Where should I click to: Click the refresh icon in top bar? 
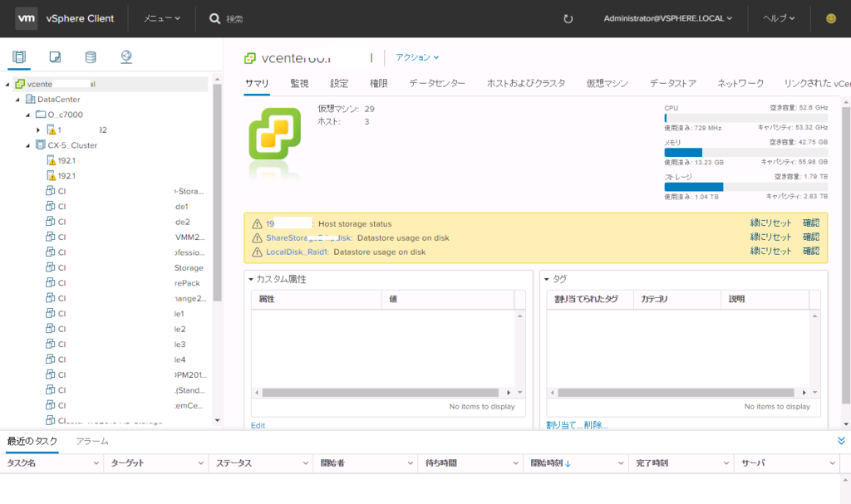pos(568,19)
